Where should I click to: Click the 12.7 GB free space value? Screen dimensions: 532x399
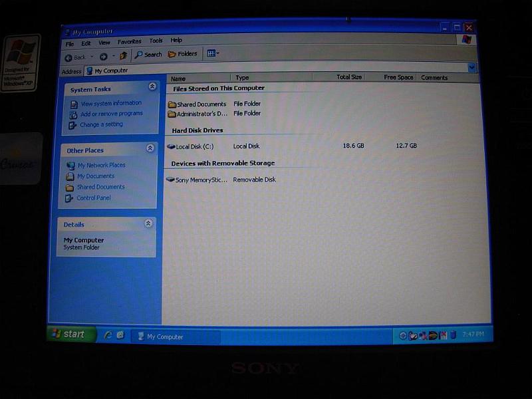(406, 146)
